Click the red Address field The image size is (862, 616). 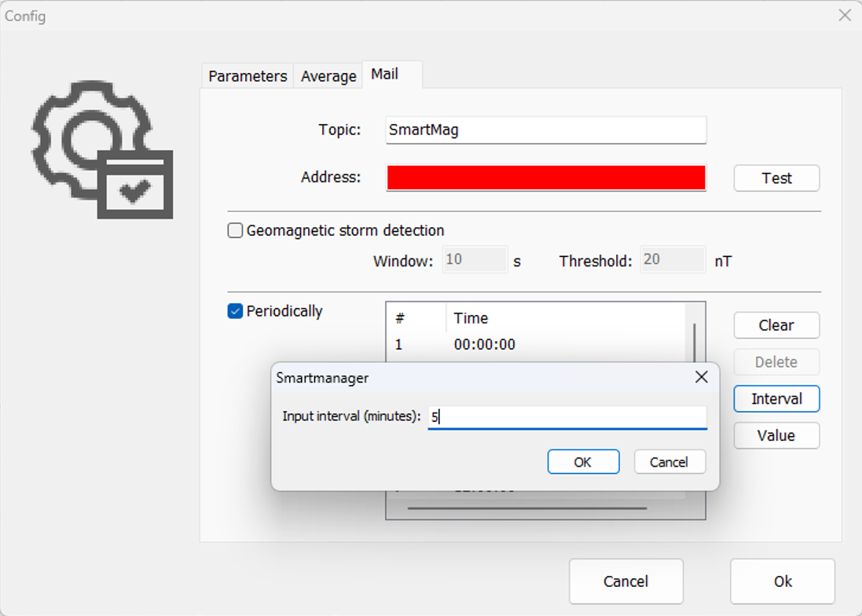click(546, 178)
